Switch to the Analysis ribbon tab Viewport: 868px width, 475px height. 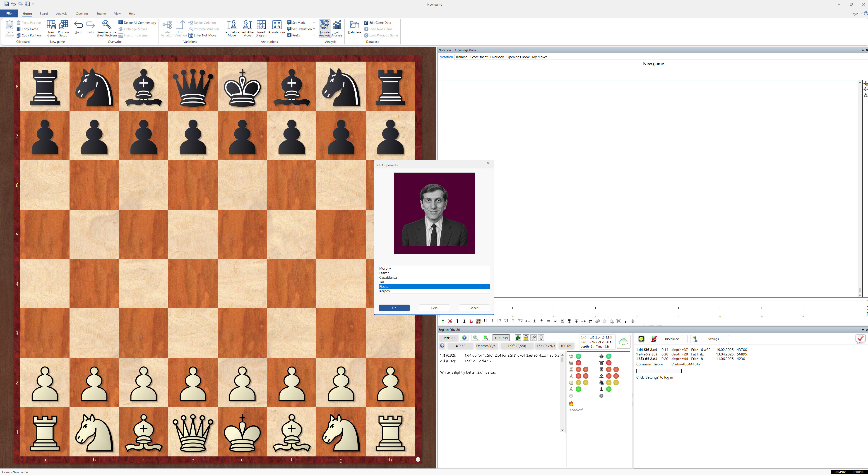61,14
